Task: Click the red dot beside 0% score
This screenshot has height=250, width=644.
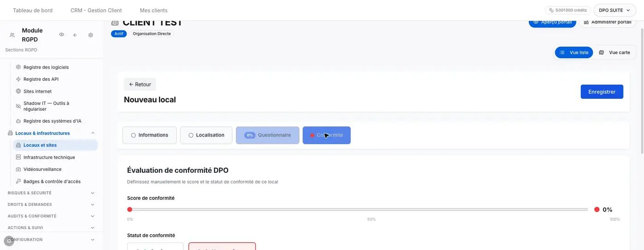Action: click(x=597, y=210)
